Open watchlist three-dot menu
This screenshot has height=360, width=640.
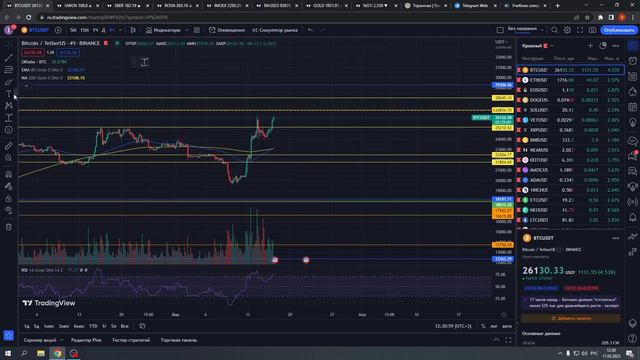click(616, 46)
